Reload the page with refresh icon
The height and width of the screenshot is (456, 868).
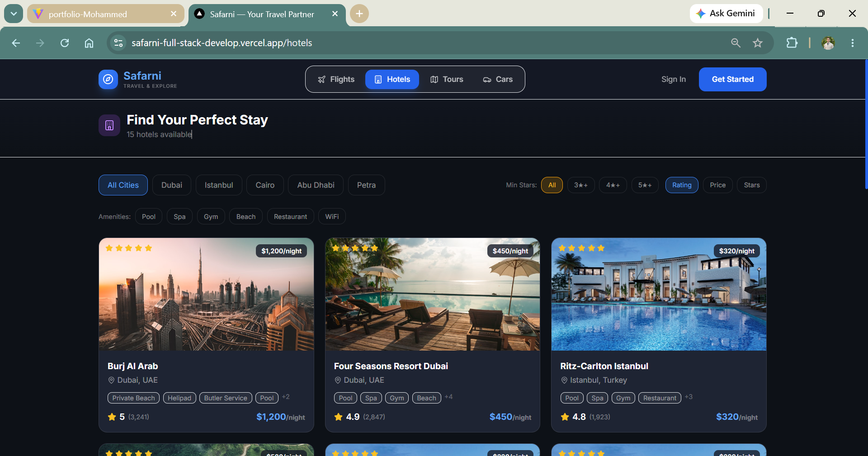[65, 43]
